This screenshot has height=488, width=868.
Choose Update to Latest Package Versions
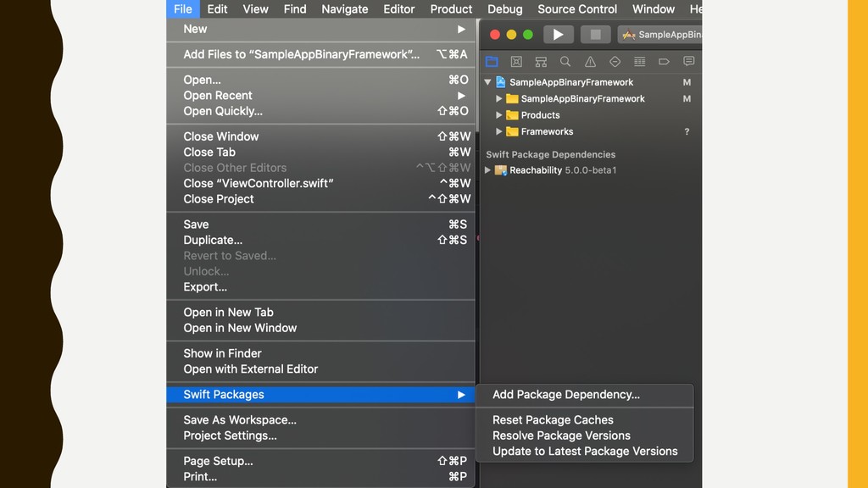[x=585, y=451]
